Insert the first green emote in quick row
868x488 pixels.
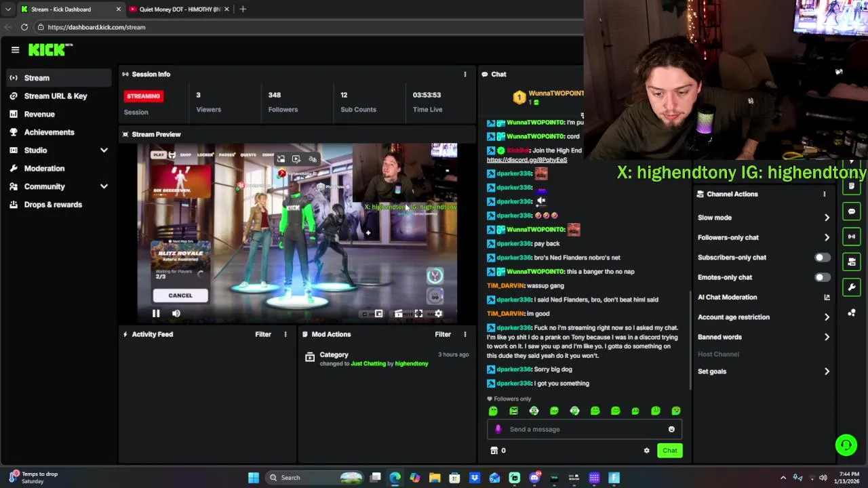(x=493, y=411)
